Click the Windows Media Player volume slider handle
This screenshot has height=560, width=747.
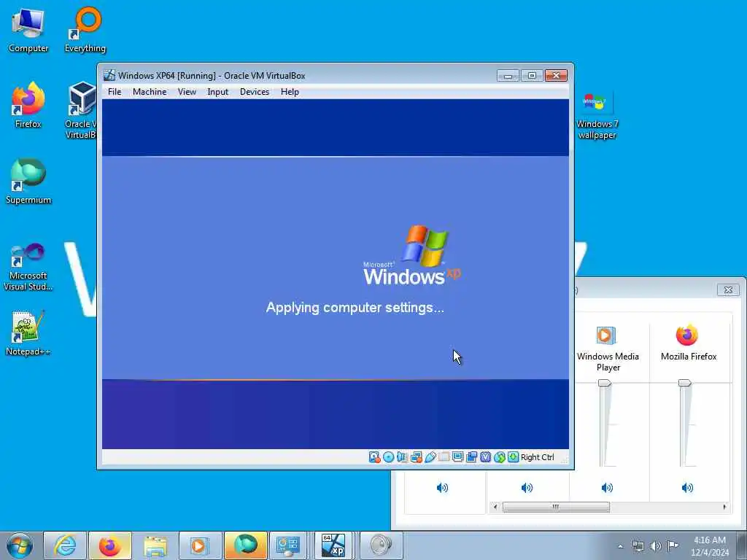pos(605,383)
